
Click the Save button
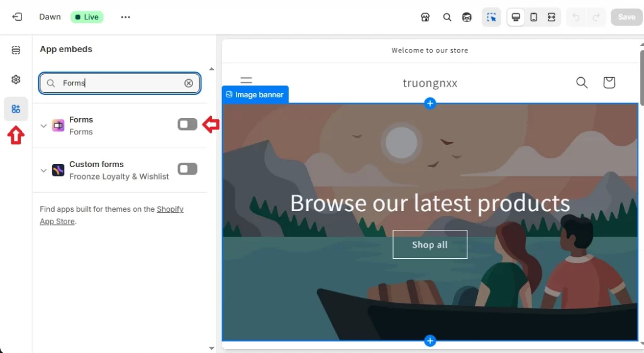tap(626, 17)
